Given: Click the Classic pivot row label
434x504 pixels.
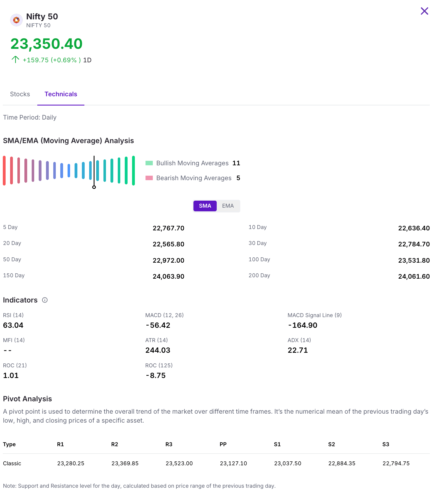Looking at the screenshot, I should pyautogui.click(x=12, y=464).
